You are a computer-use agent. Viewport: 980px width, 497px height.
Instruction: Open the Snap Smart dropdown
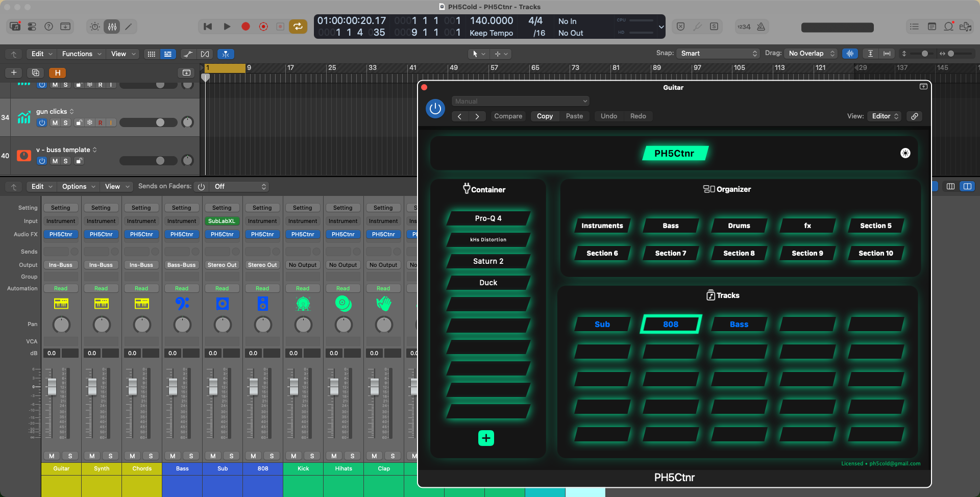point(718,54)
